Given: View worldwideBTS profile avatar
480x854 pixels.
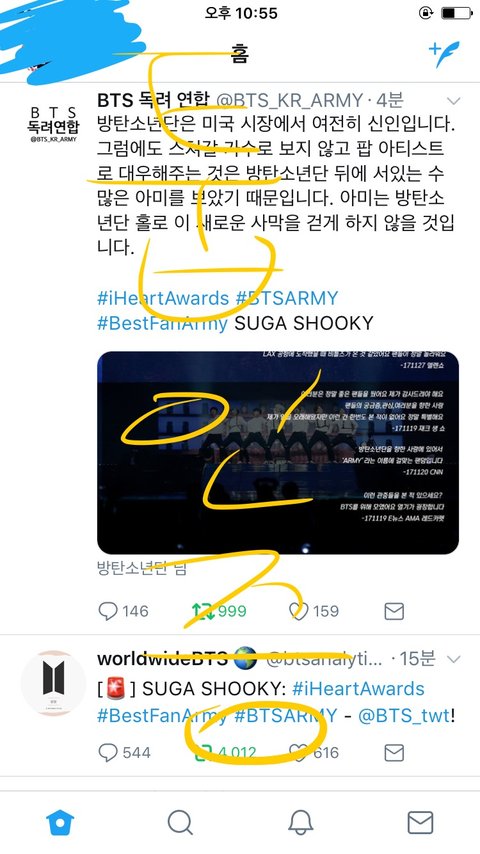Looking at the screenshot, I should [x=53, y=683].
